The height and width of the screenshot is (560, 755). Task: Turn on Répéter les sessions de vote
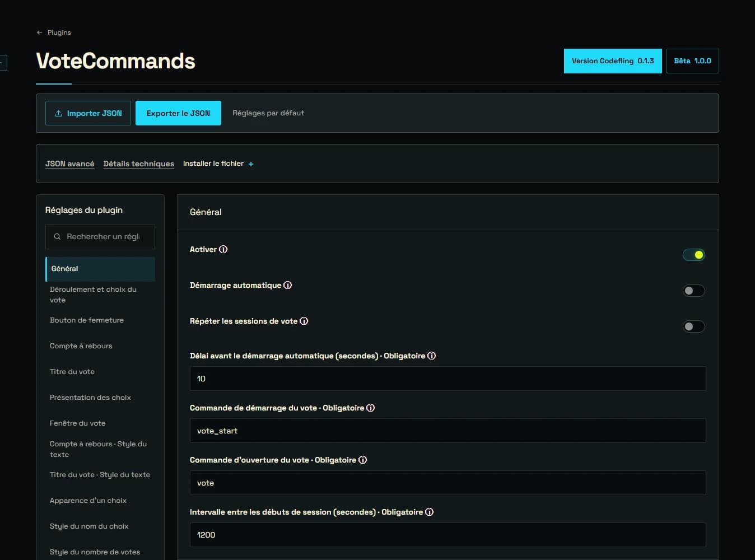click(694, 326)
